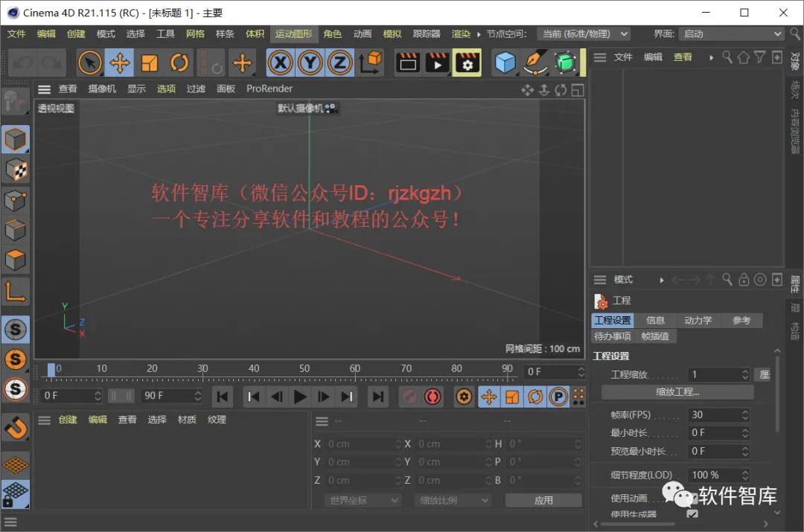Activate the Scale tool in top toolbar
The height and width of the screenshot is (532, 804).
click(149, 63)
